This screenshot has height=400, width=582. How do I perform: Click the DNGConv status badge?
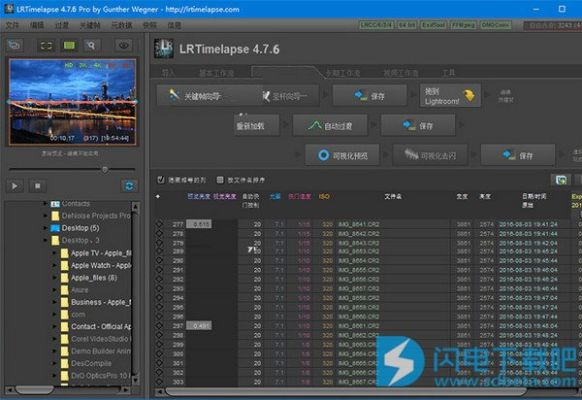coord(496,25)
